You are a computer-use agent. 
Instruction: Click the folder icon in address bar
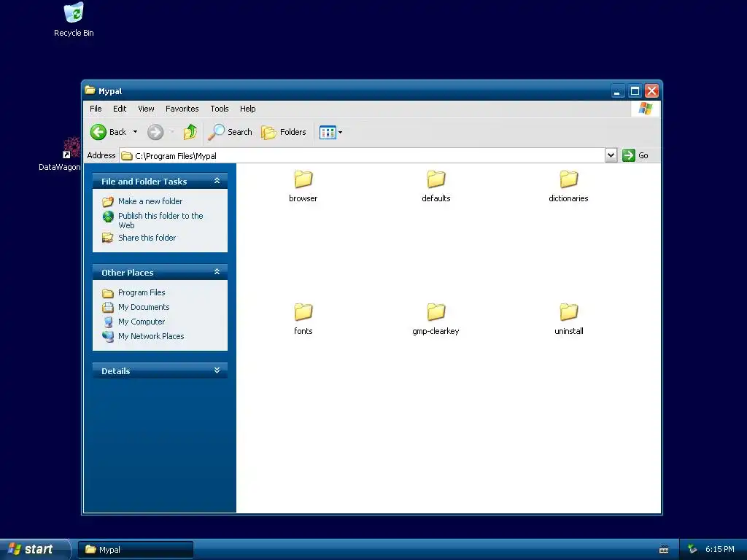pyautogui.click(x=127, y=156)
